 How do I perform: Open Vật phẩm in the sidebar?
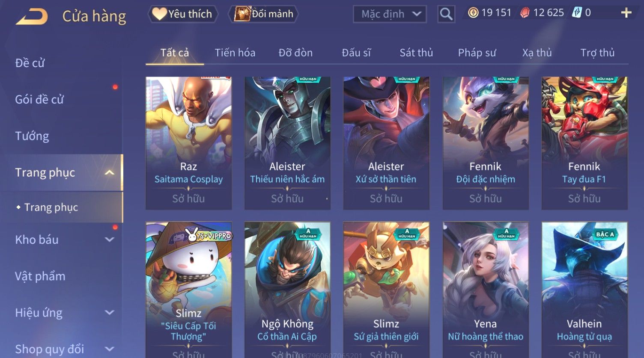(40, 276)
